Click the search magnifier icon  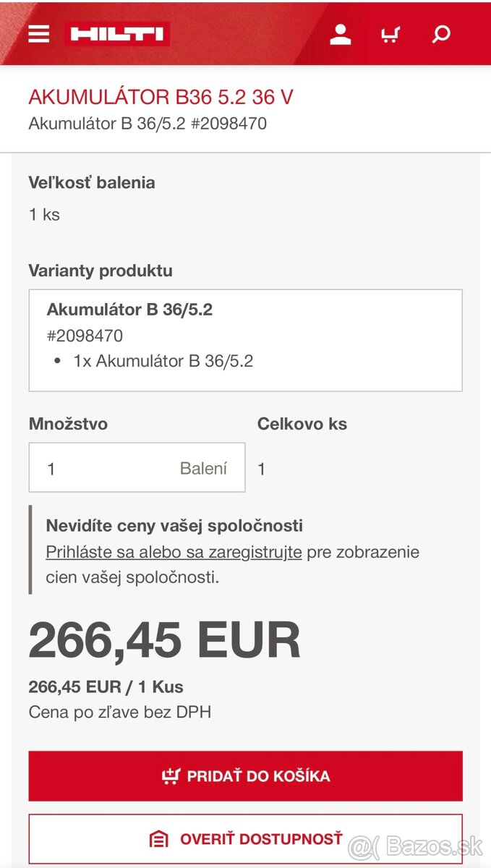[441, 34]
